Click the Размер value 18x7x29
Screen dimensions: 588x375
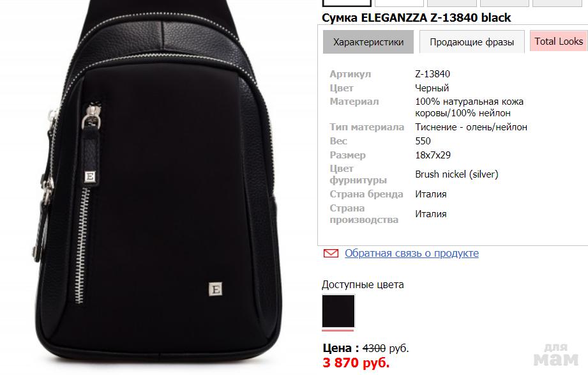click(x=433, y=155)
